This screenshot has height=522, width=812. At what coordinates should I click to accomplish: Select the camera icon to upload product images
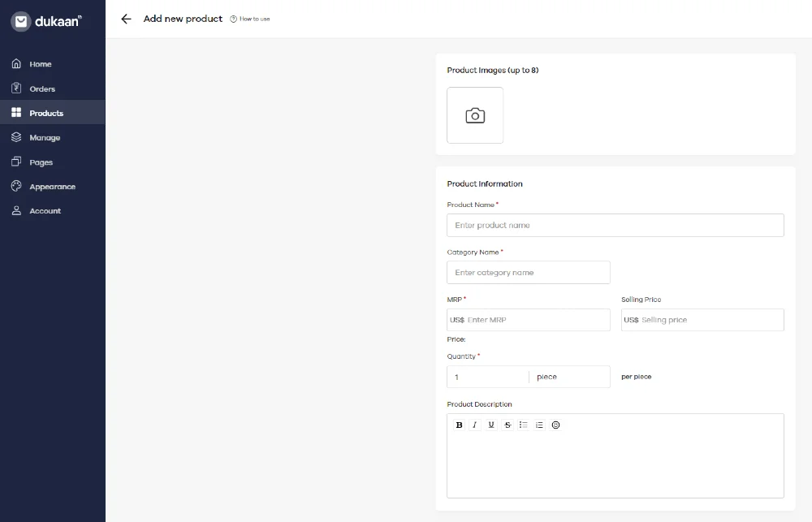pos(475,114)
